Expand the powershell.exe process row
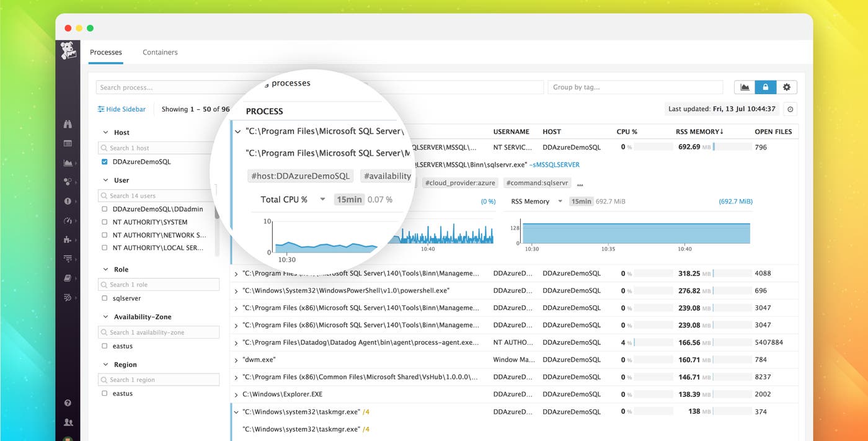 pos(236,290)
